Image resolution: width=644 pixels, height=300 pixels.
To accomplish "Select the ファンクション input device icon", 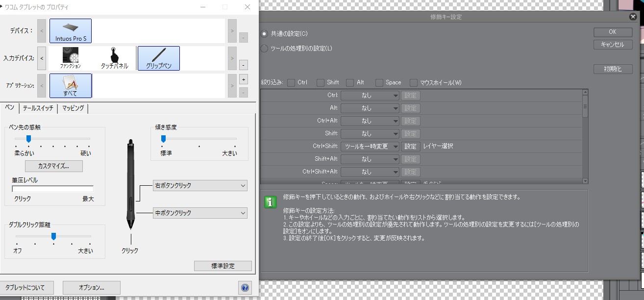I will pos(70,58).
